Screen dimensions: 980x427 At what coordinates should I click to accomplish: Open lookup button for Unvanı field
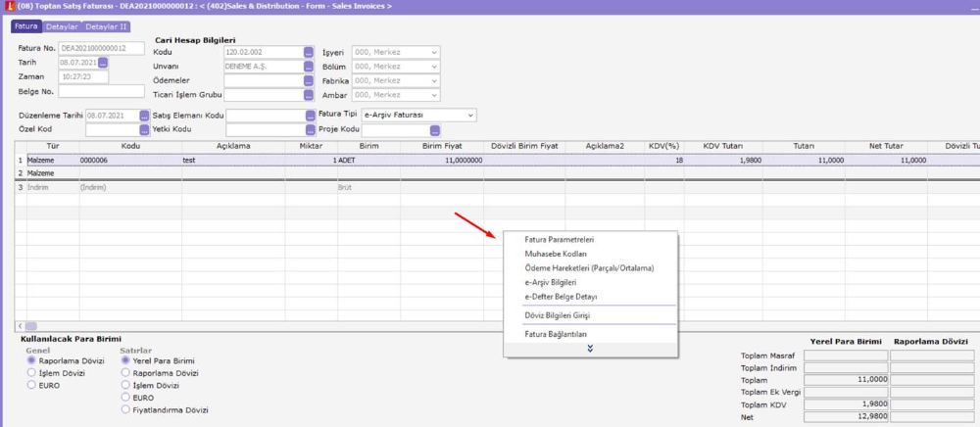[x=308, y=67]
